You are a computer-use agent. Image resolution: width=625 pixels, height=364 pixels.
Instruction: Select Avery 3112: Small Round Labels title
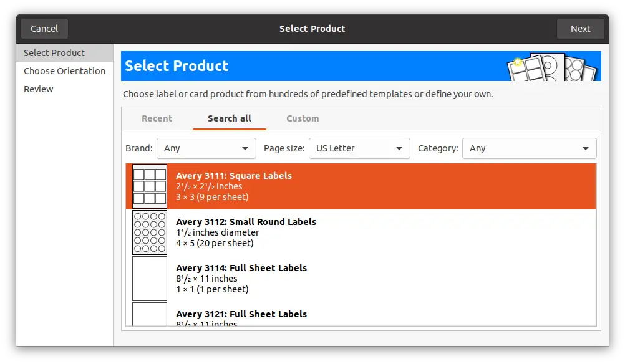point(246,222)
